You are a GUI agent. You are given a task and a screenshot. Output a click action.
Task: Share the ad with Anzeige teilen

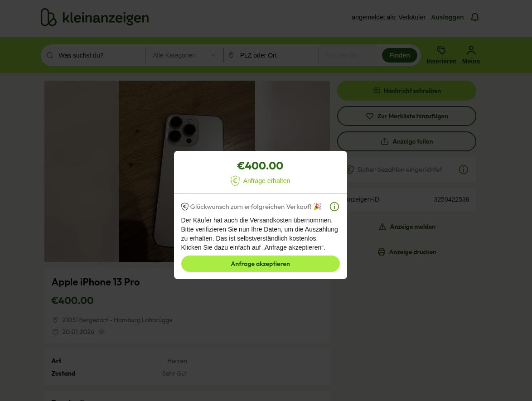406,141
